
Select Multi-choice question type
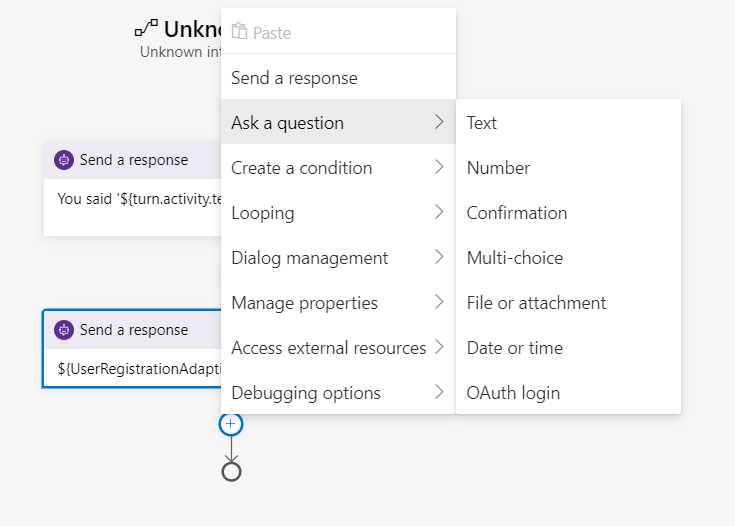pyautogui.click(x=568, y=258)
